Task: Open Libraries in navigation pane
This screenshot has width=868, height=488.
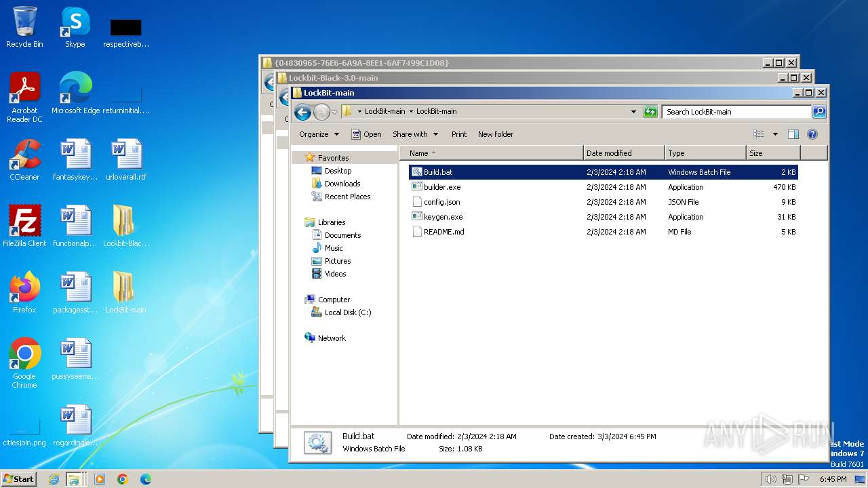Action: coord(332,222)
